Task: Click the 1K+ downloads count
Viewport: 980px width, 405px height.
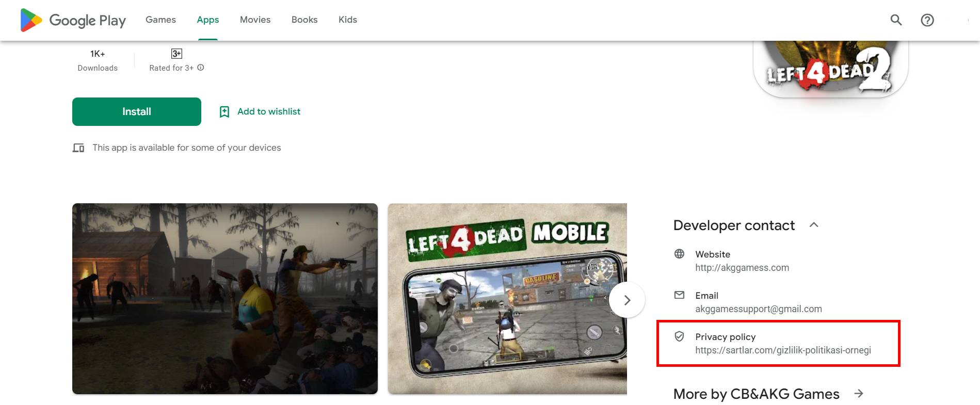Action: [98, 54]
